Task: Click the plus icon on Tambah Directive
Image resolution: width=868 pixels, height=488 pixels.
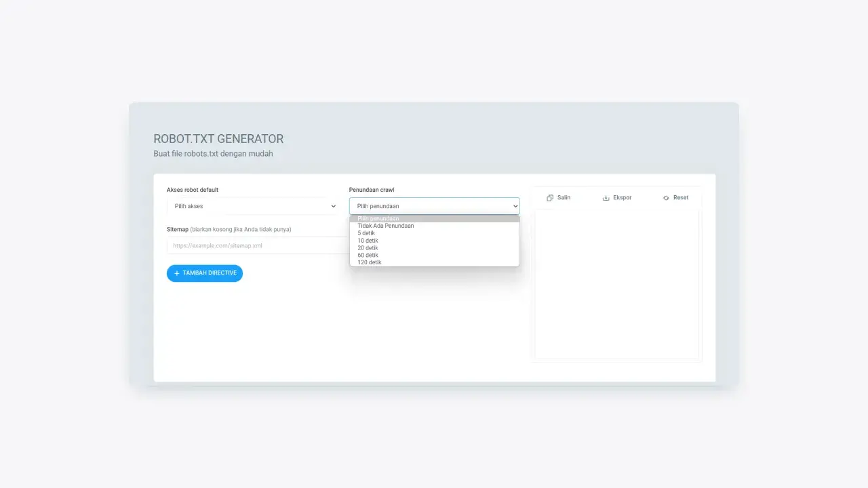Action: 177,273
